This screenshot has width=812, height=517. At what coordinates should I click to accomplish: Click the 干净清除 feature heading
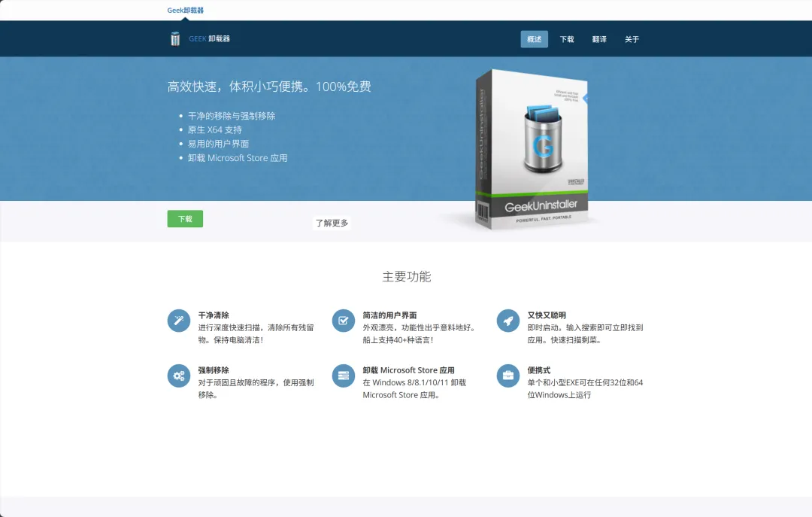214,315
